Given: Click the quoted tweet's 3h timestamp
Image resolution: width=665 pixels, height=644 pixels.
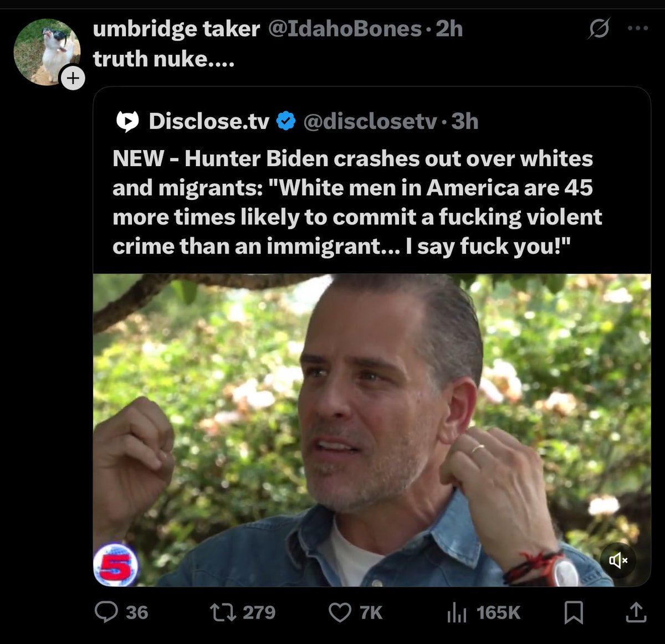Looking at the screenshot, I should click(x=464, y=121).
